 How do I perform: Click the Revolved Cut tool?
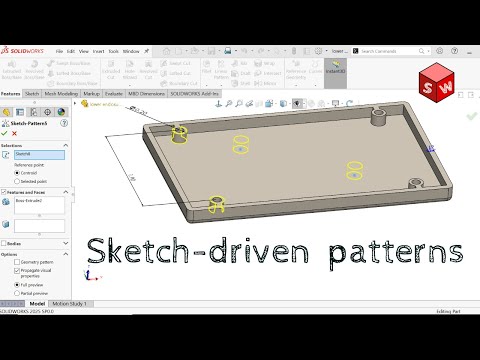(148, 70)
